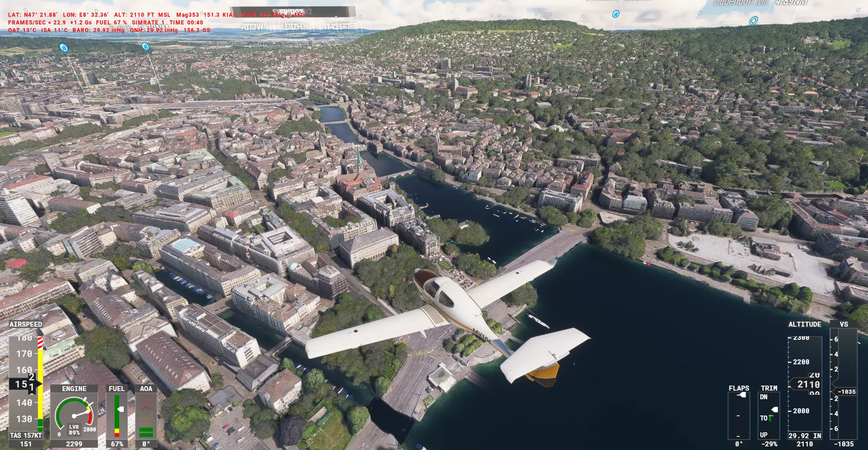Click the 29.92 IN barometer setting
The image size is (868, 450).
coord(805,435)
